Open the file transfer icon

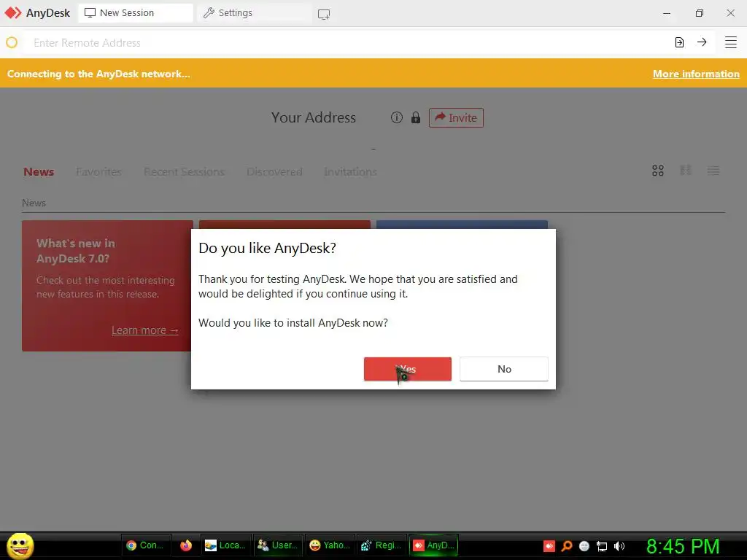[679, 42]
